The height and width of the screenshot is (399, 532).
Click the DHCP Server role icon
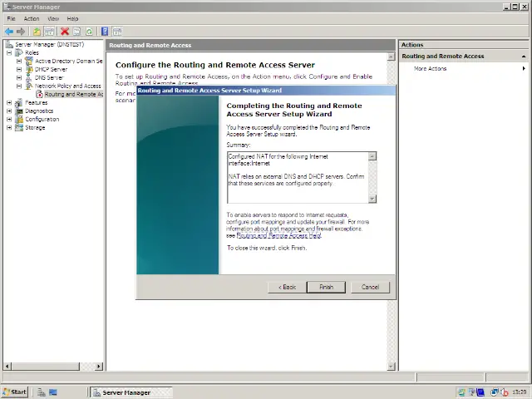click(29, 69)
